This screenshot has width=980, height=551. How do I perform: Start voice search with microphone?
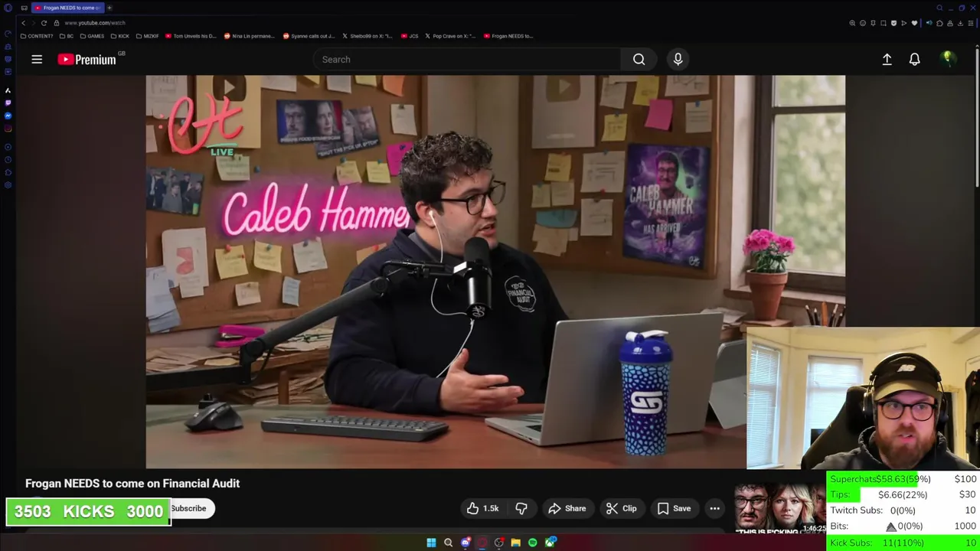point(678,59)
